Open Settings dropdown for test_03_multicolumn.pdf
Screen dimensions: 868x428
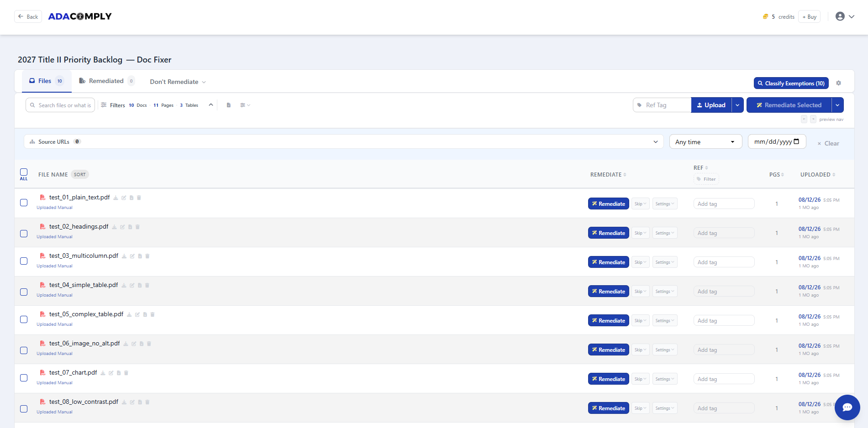click(665, 262)
